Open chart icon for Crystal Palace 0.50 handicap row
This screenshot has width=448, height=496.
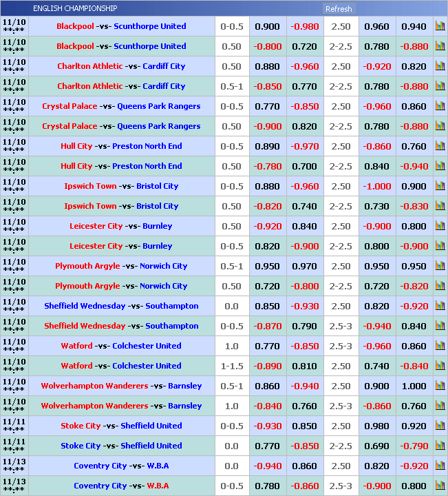[440, 126]
